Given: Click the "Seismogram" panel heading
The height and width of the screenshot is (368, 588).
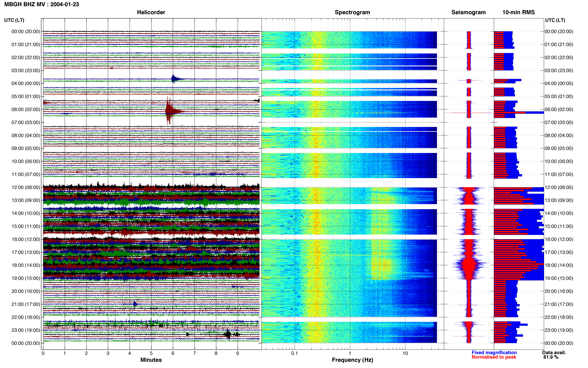Looking at the screenshot, I should (x=468, y=12).
